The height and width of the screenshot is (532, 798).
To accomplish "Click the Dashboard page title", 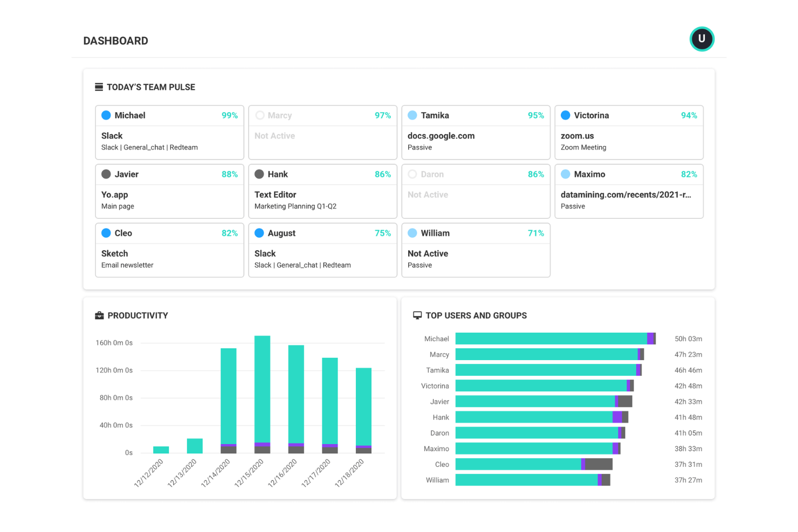I will (115, 41).
